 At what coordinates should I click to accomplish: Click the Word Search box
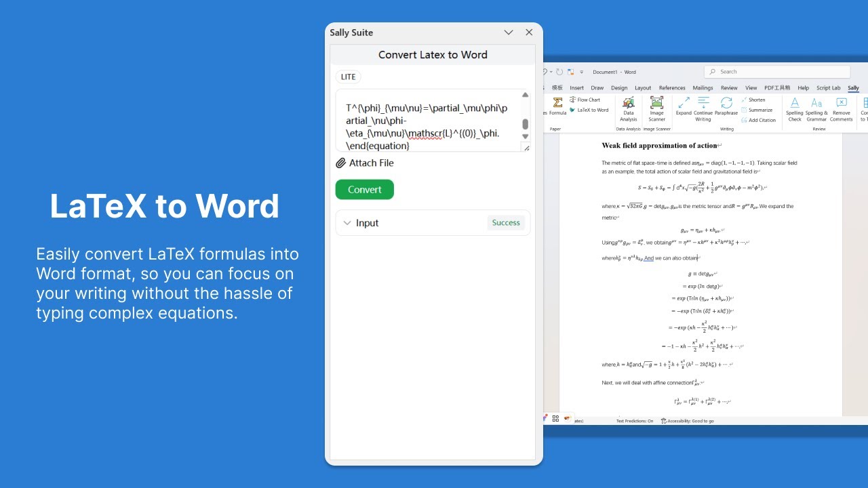pos(777,72)
